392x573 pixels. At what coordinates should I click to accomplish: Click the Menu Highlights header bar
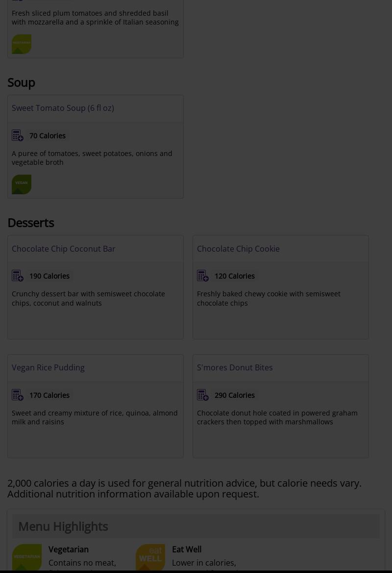196,526
